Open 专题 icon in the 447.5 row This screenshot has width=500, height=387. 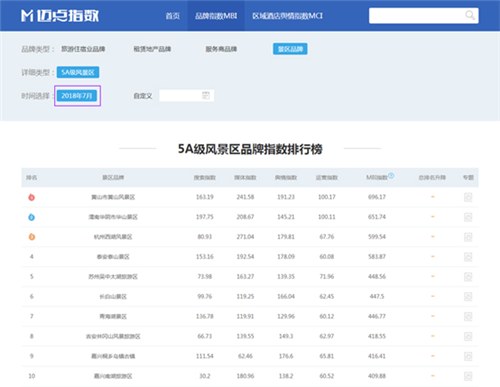point(468,297)
